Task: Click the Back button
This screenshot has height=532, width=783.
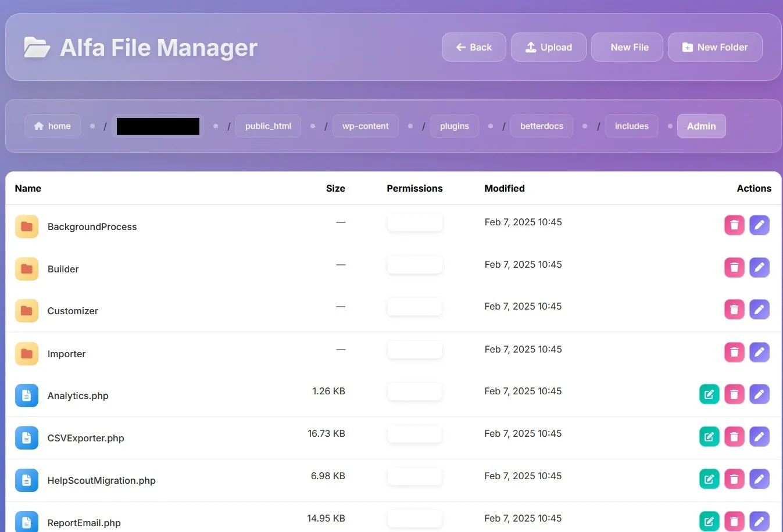Action: [473, 47]
